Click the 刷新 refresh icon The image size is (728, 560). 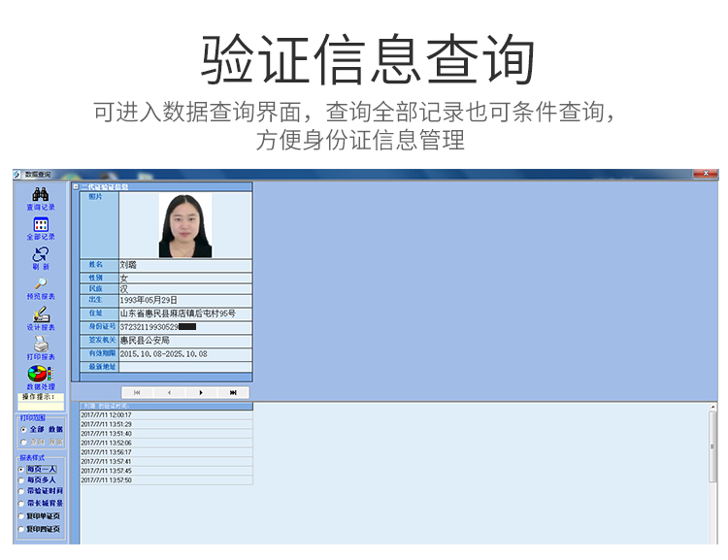pyautogui.click(x=41, y=255)
